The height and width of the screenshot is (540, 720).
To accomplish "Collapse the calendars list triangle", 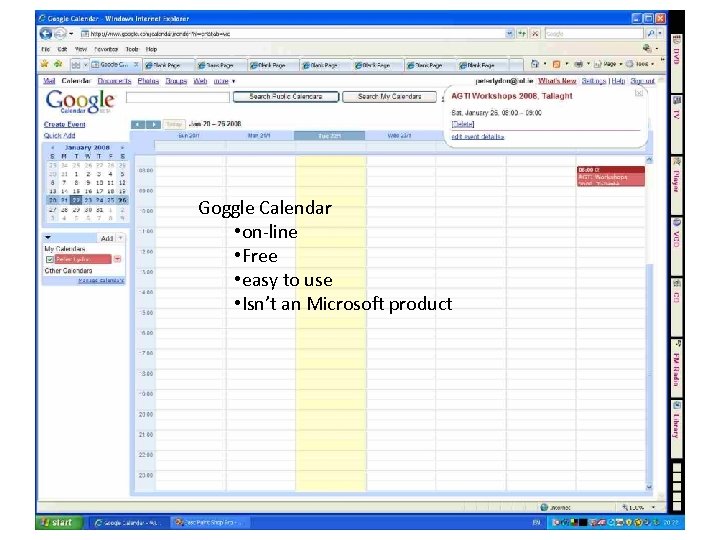I will [48, 238].
